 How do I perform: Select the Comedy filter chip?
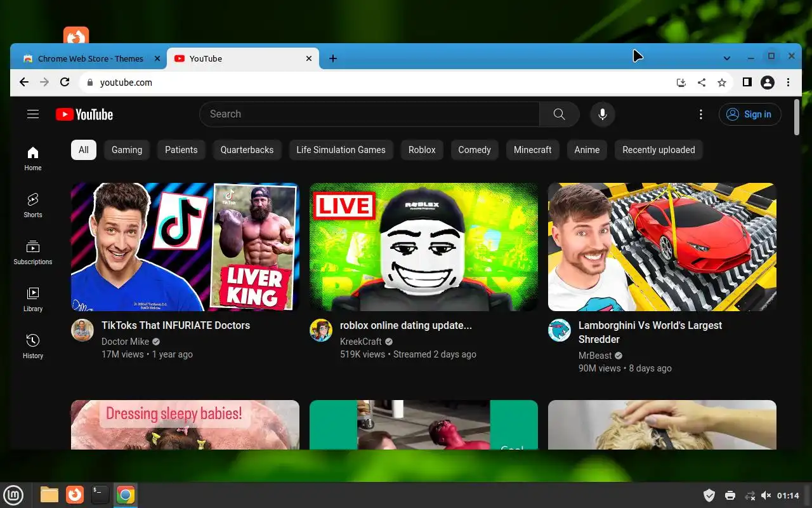coord(475,150)
